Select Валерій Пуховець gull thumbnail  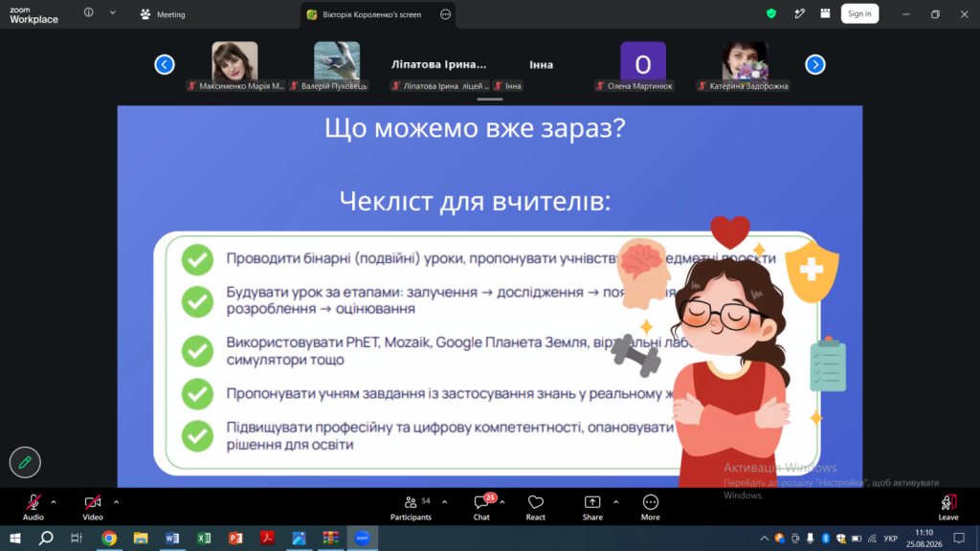(337, 61)
